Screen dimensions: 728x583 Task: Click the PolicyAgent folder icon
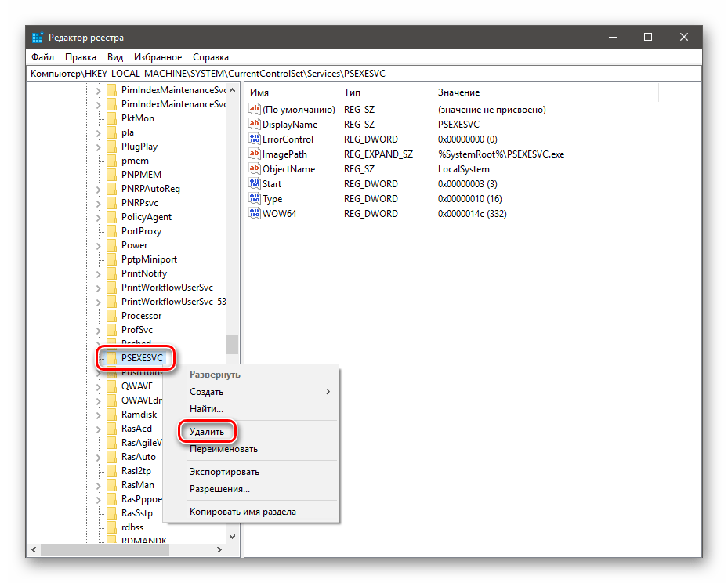tap(111, 217)
